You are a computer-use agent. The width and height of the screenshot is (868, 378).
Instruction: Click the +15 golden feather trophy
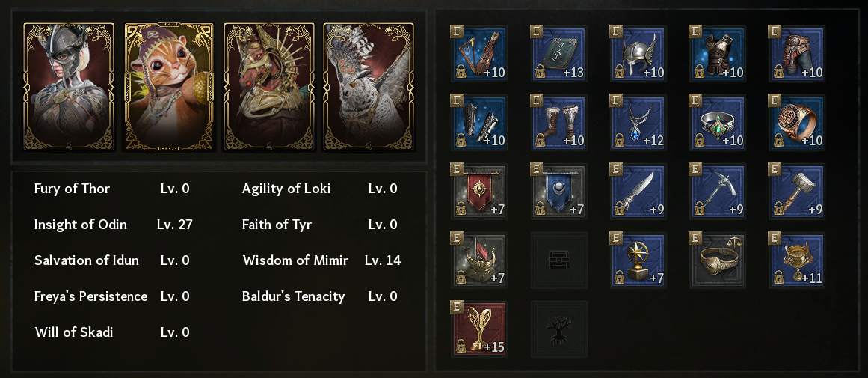click(478, 329)
